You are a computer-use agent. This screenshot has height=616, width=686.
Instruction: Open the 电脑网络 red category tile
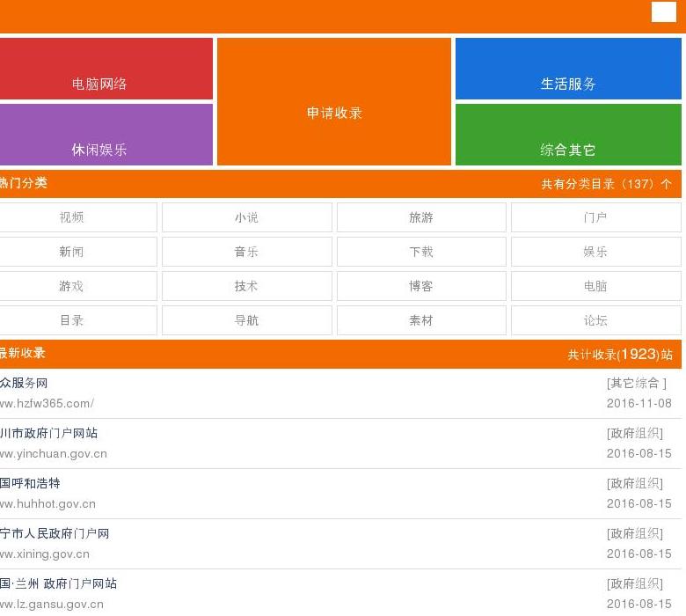pyautogui.click(x=106, y=69)
